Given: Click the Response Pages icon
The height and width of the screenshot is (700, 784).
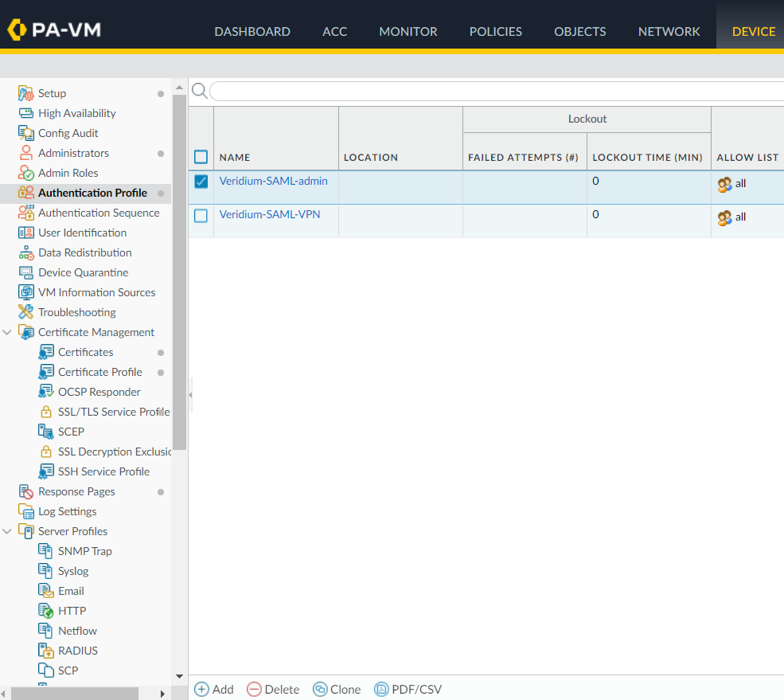Looking at the screenshot, I should [25, 492].
